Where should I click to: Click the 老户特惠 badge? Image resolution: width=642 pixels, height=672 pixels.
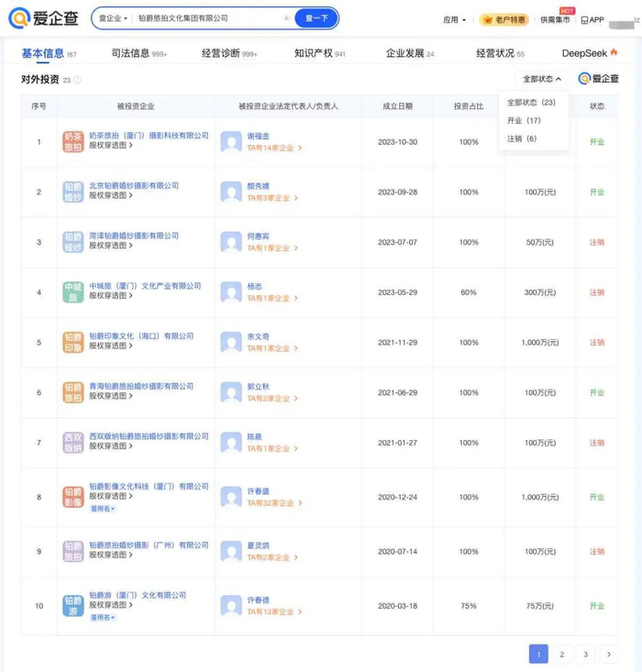(504, 20)
